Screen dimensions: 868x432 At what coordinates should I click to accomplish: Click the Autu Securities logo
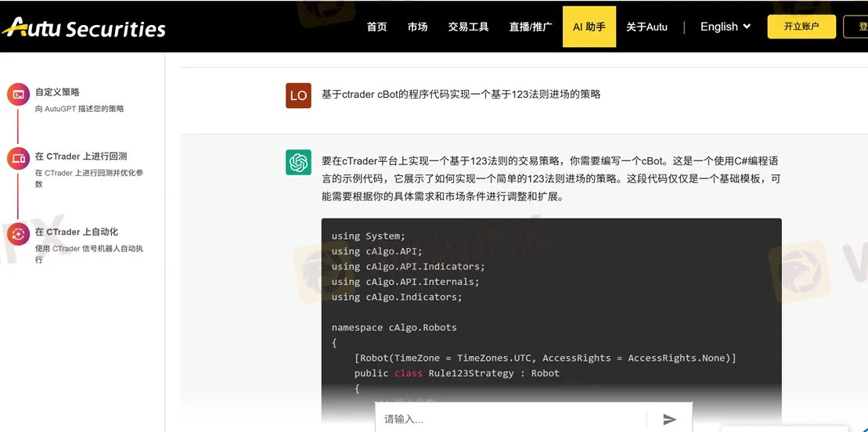83,27
